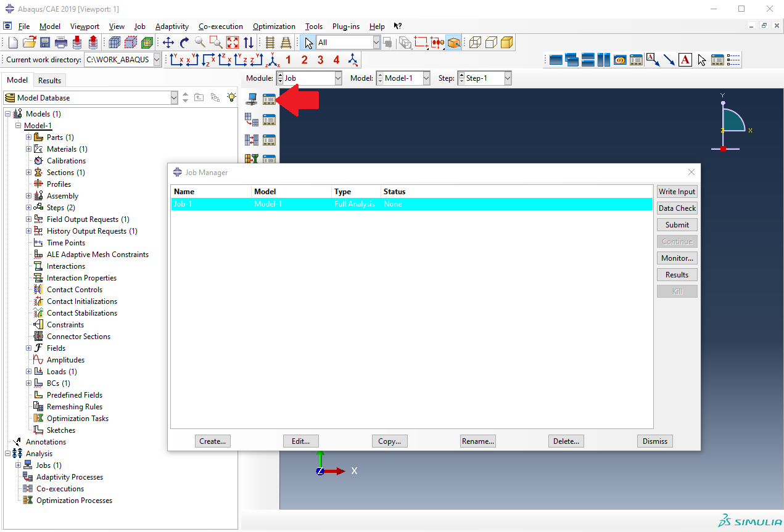Select the Rotate View tool
The height and width of the screenshot is (532, 784).
click(x=184, y=43)
